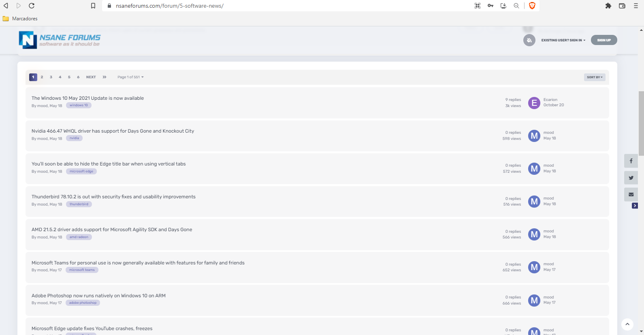The image size is (644, 335).
Task: Open the Sort By dropdown
Action: click(595, 77)
